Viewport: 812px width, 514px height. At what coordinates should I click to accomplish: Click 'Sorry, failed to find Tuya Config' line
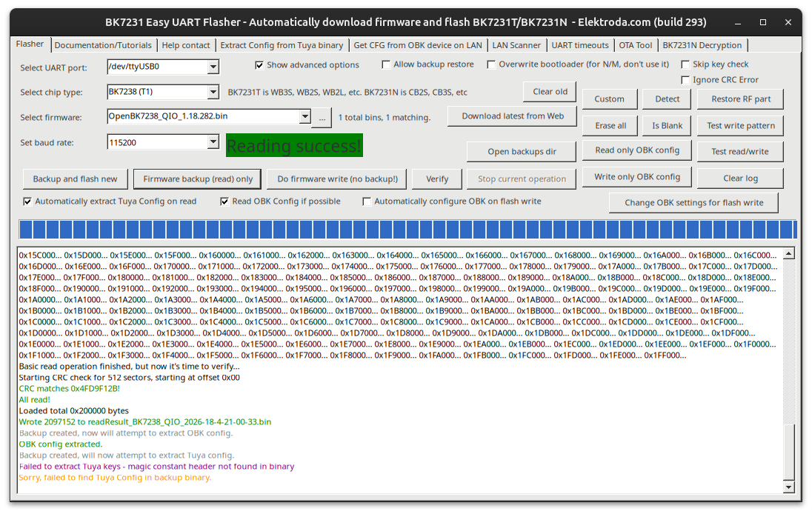[115, 477]
